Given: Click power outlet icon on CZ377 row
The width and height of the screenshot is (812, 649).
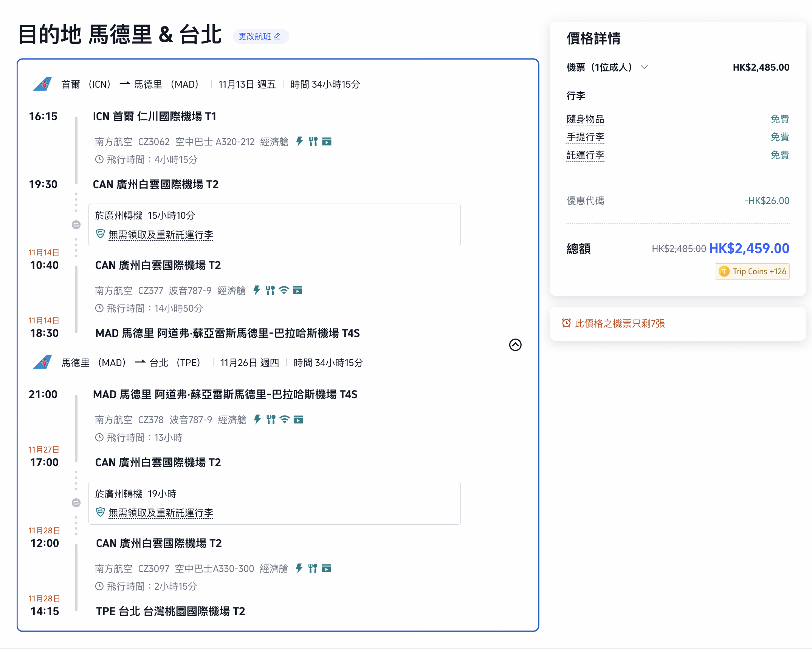Looking at the screenshot, I should pyautogui.click(x=257, y=290).
